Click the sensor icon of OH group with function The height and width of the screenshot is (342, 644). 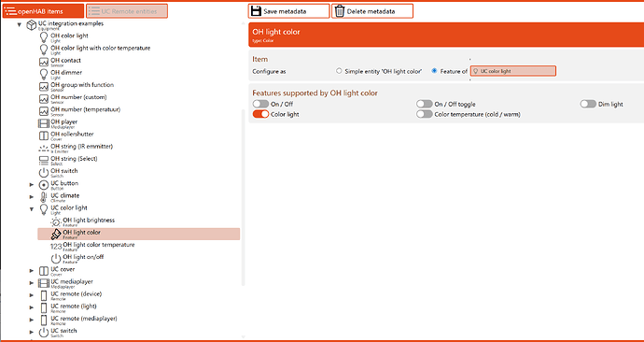point(44,87)
